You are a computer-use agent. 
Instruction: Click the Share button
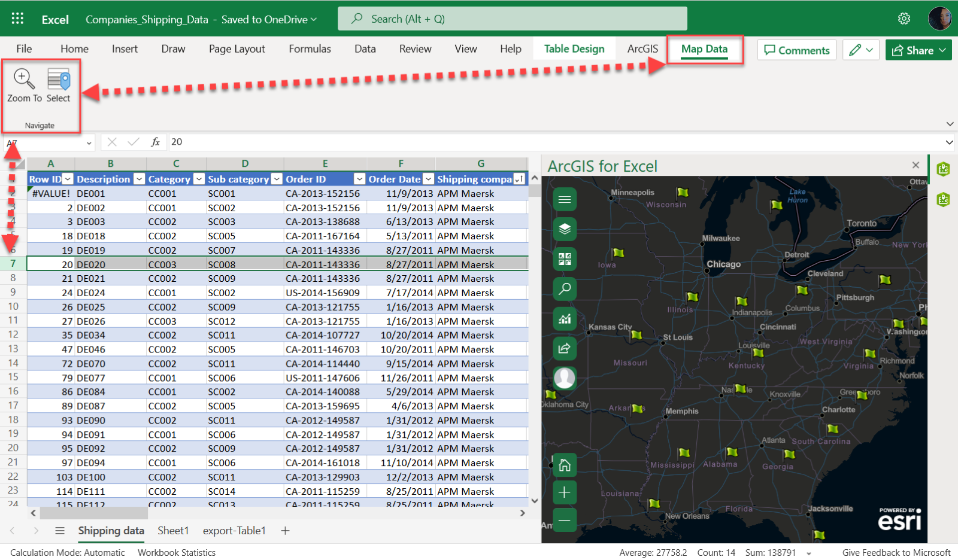click(918, 50)
